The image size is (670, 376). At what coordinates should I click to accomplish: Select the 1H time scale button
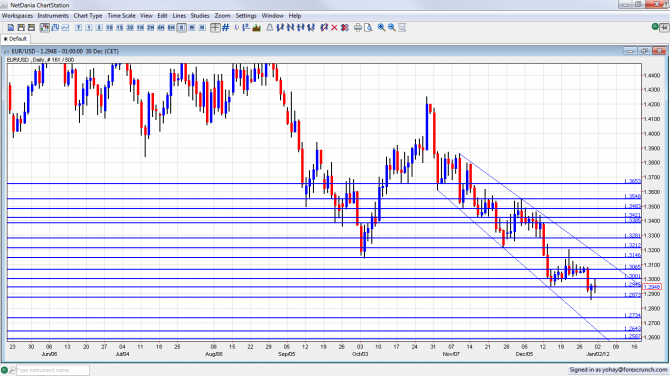[140, 28]
